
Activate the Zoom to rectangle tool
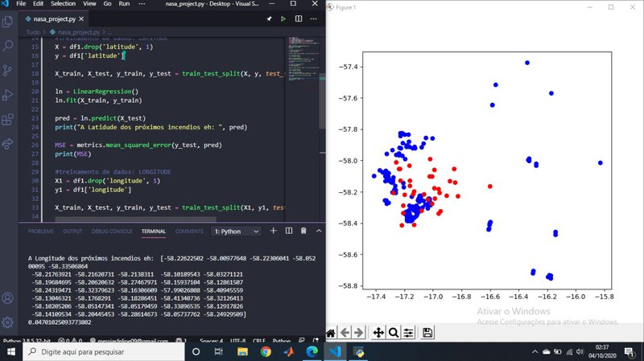[394, 333]
